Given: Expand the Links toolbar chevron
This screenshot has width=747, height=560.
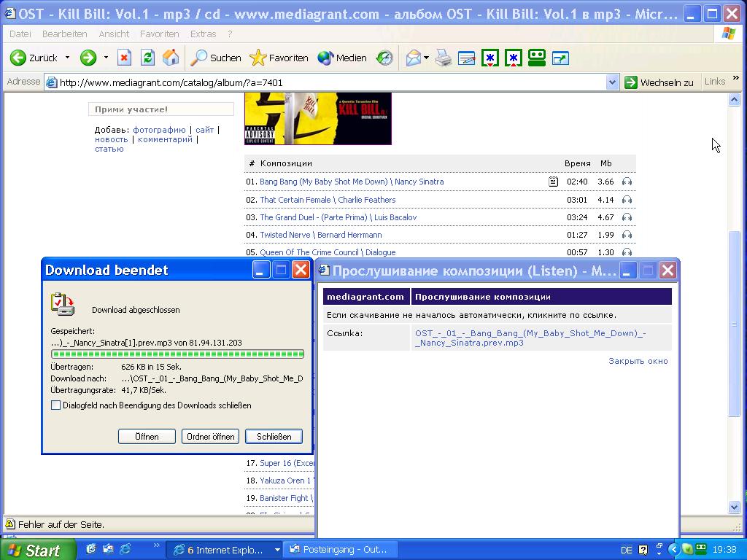Looking at the screenshot, I should point(736,78).
